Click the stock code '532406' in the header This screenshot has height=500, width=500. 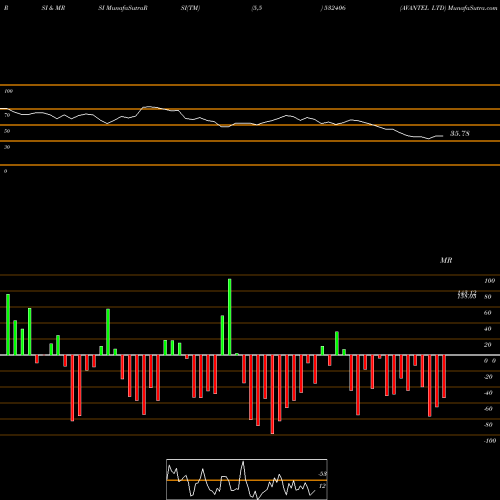[334, 8]
